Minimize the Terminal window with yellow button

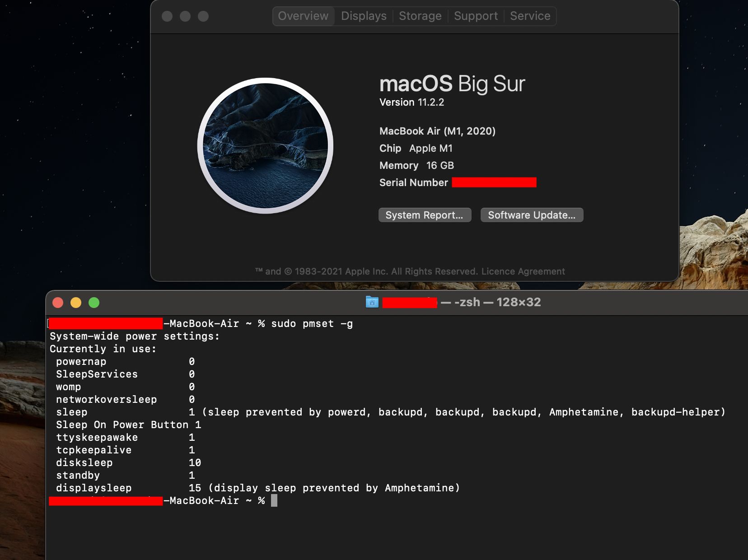point(76,303)
